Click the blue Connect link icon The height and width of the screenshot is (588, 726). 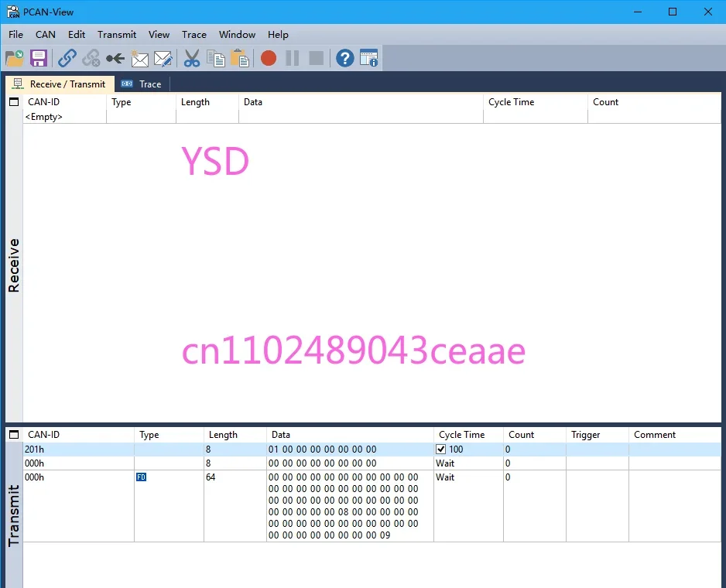pos(67,58)
